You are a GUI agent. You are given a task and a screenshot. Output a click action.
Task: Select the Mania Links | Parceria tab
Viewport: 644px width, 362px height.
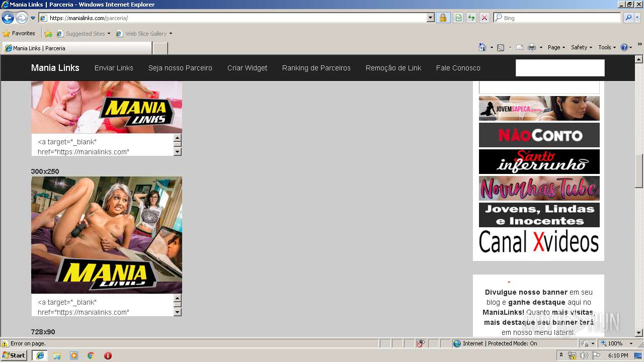(77, 48)
